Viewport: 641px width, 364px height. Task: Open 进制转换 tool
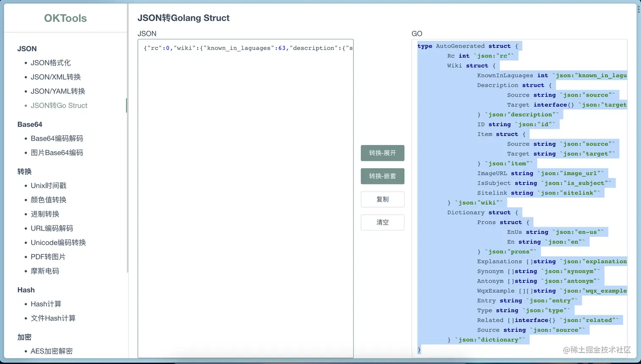point(45,214)
